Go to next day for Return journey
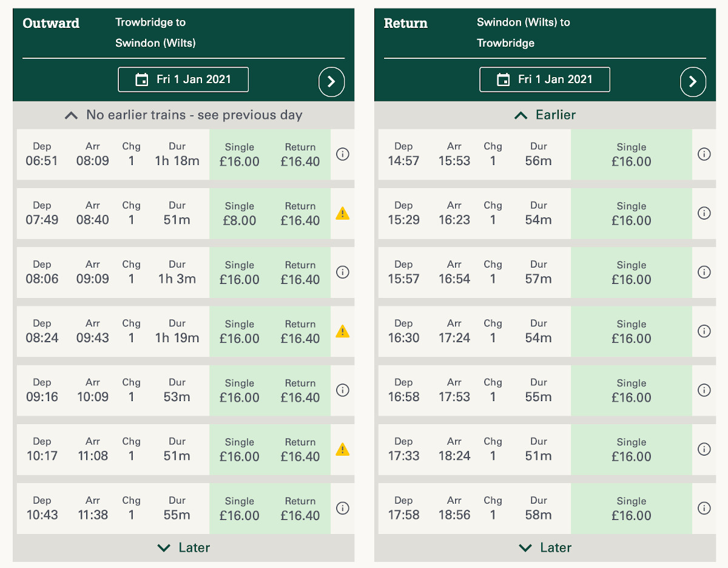This screenshot has height=568, width=728. coord(693,82)
